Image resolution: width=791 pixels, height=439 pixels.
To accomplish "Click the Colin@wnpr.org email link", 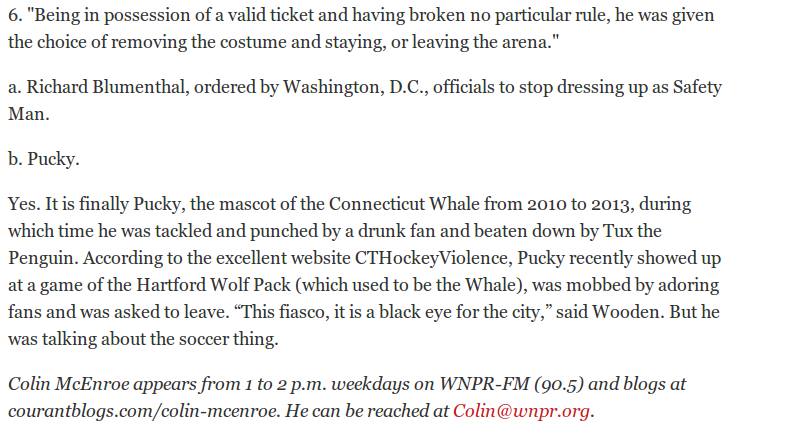I will pyautogui.click(x=522, y=411).
